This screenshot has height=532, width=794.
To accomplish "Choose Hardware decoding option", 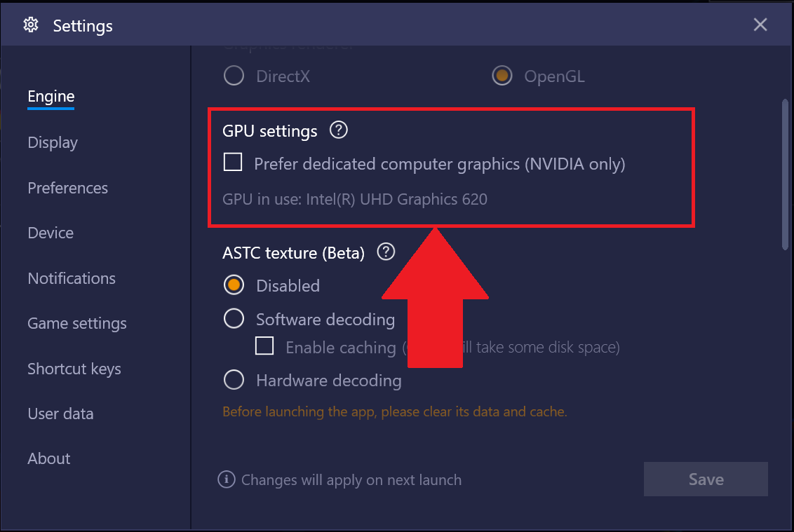I will click(x=234, y=380).
